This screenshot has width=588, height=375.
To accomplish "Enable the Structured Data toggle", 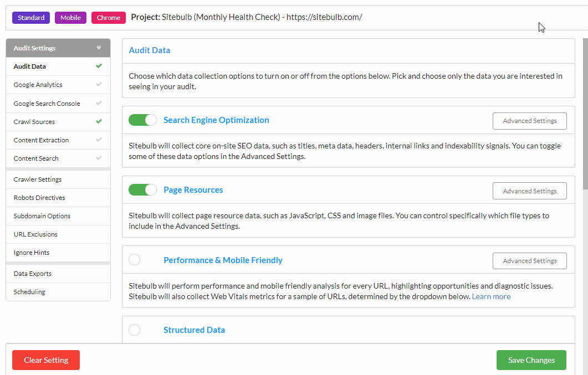I will pyautogui.click(x=135, y=330).
